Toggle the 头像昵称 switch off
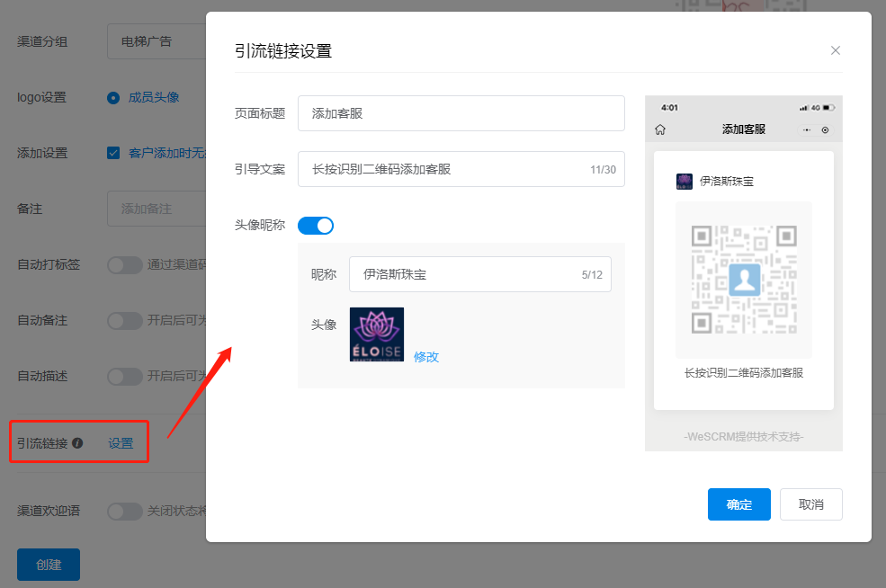 (x=316, y=226)
